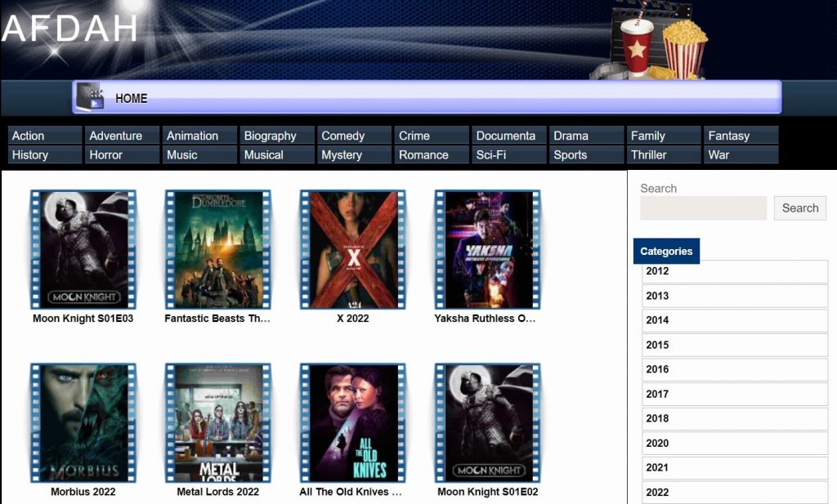The height and width of the screenshot is (504, 837).
Task: Click the X 2022 title text
Action: click(353, 319)
